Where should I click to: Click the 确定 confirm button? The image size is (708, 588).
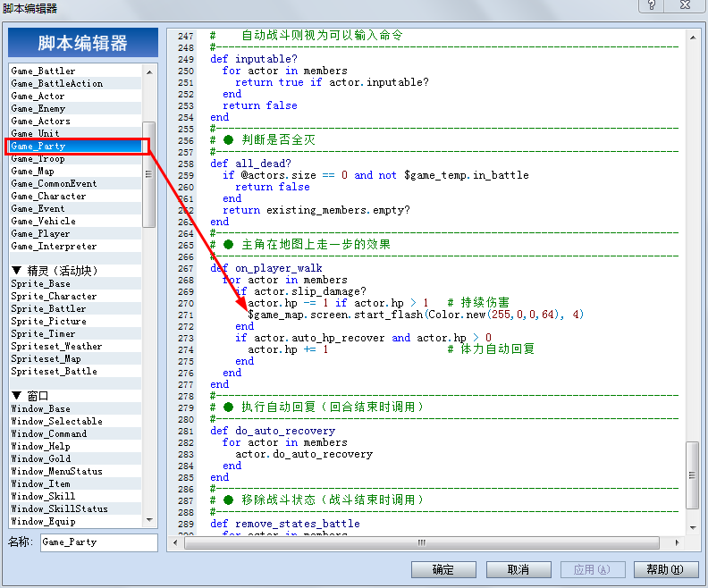[x=443, y=569]
